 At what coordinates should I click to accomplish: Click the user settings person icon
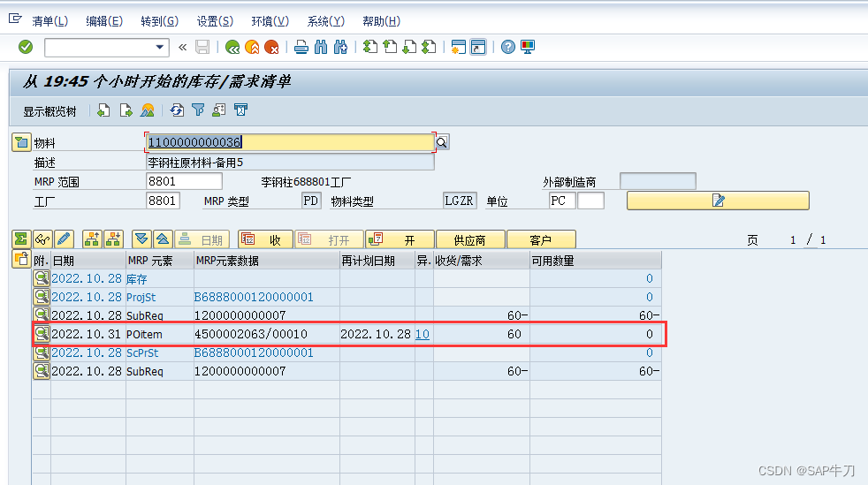tap(218, 110)
